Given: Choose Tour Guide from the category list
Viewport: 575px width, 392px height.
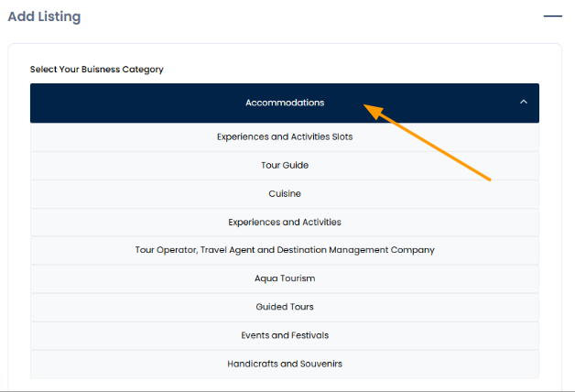Looking at the screenshot, I should click(284, 165).
